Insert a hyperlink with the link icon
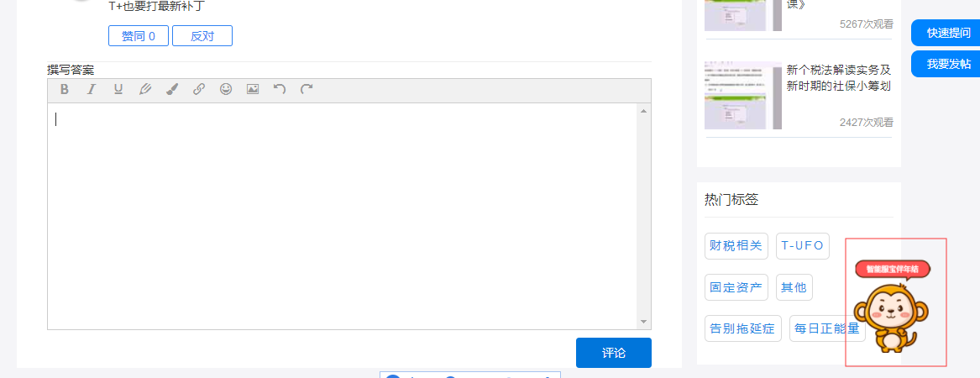 pyautogui.click(x=199, y=89)
